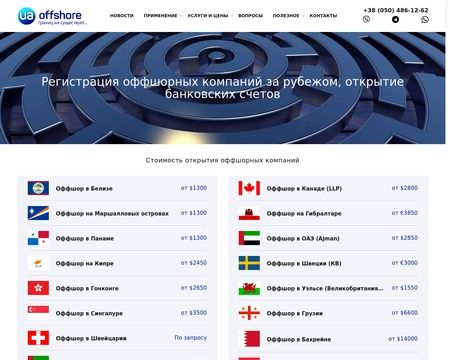Open the Вопросы menu item
This screenshot has height=360, width=450.
click(250, 16)
